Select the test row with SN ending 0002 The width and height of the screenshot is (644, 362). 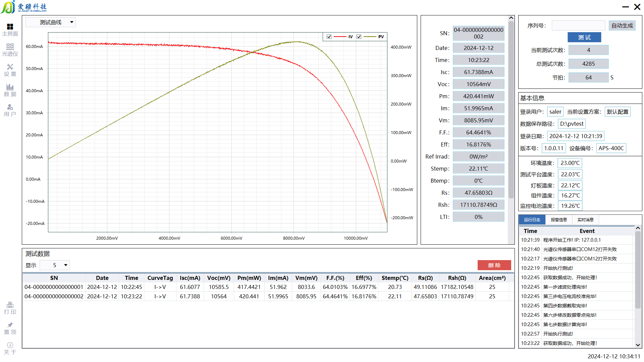click(54, 297)
